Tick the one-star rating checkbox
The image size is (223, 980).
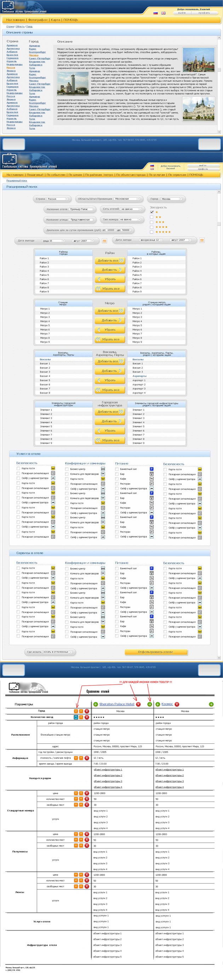pos(152,212)
